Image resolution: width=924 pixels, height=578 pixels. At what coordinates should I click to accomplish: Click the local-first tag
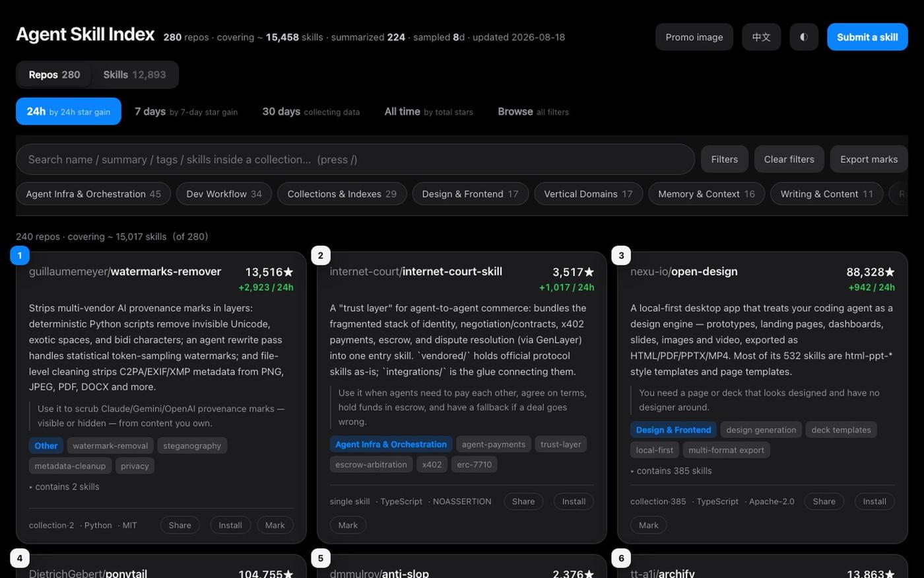[x=655, y=450]
